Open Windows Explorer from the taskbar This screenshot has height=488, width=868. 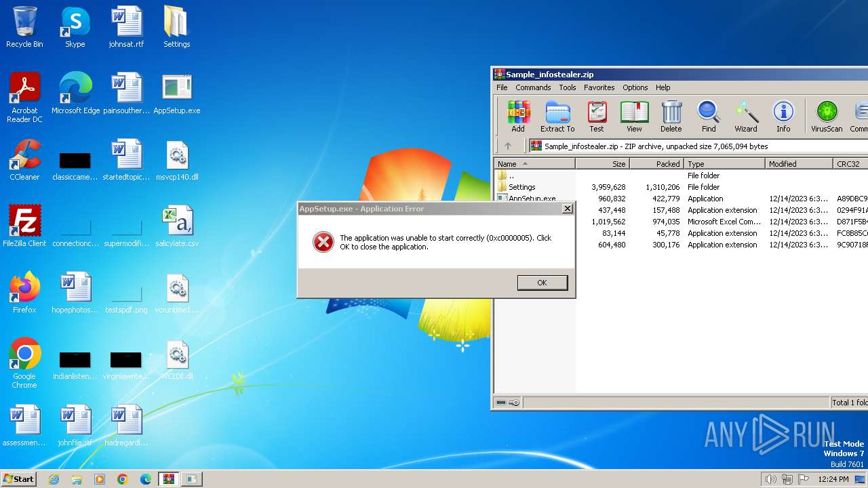pos(77,479)
